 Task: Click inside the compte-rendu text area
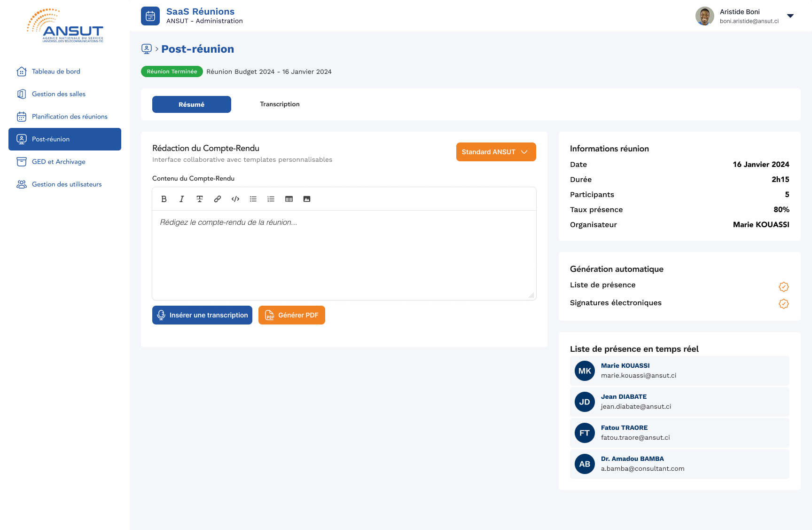[344, 255]
